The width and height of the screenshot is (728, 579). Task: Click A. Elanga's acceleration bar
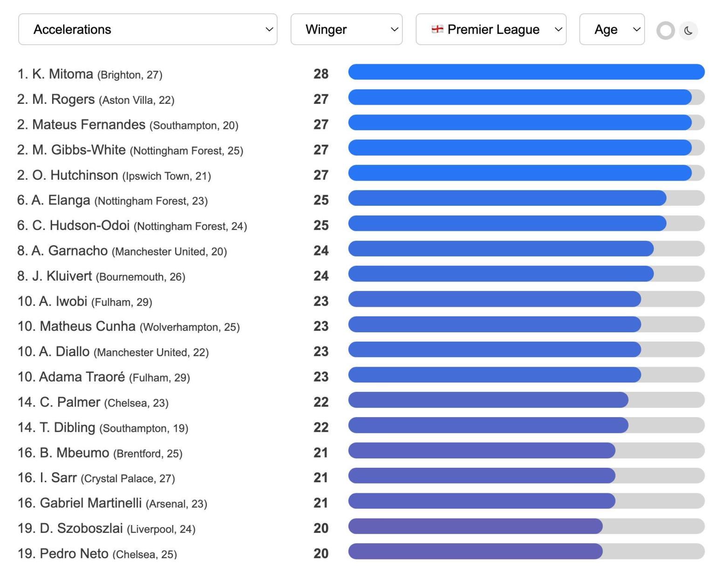507,198
